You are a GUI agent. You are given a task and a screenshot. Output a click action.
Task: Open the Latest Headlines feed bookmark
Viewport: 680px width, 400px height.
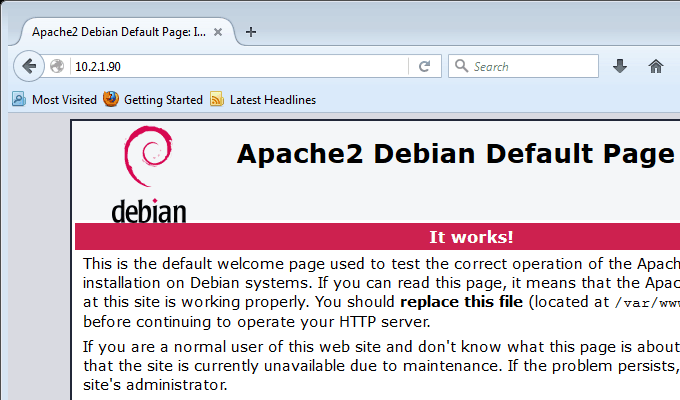click(x=263, y=100)
